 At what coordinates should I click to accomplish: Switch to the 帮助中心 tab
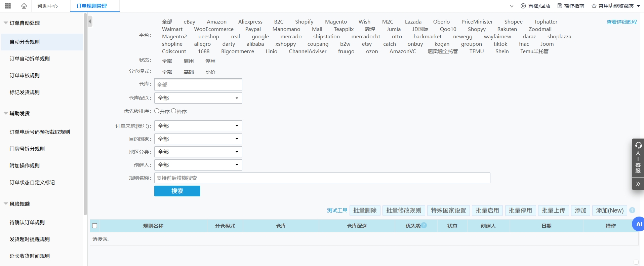pos(47,6)
